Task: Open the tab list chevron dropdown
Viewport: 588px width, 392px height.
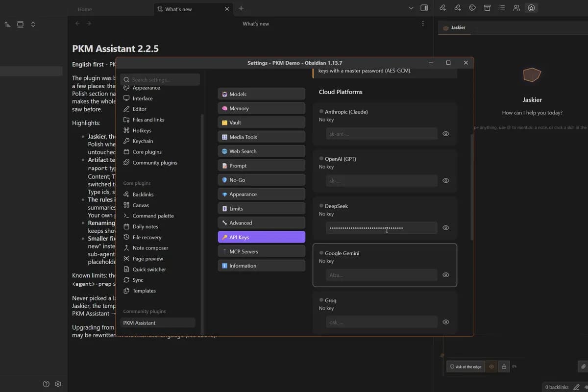Action: point(411,8)
